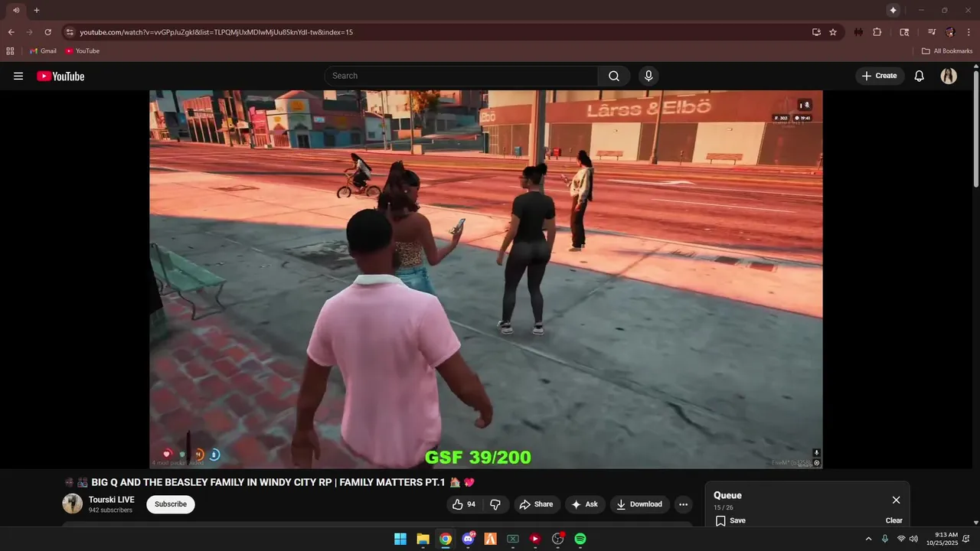Share this video

535,504
